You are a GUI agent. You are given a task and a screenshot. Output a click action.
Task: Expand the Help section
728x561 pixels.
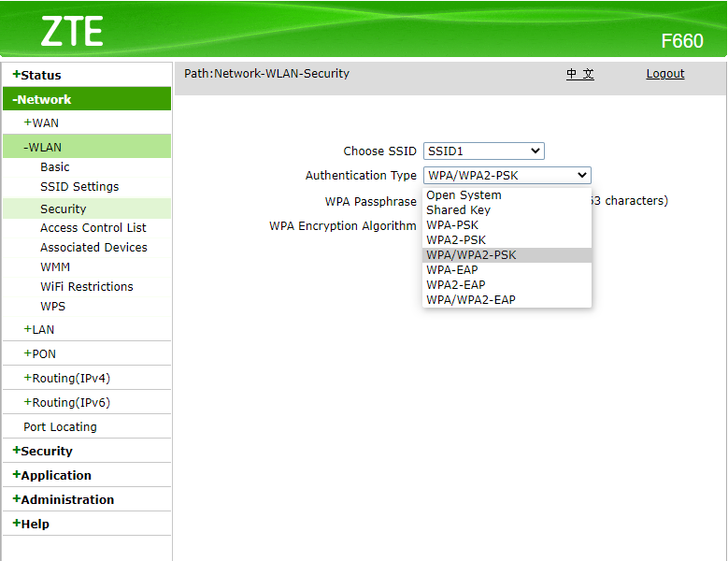click(31, 525)
